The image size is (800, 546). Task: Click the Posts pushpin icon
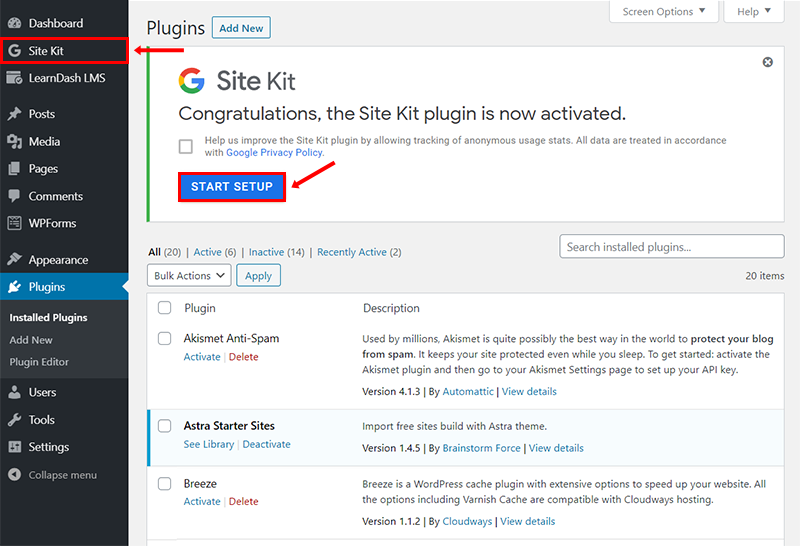(14, 114)
